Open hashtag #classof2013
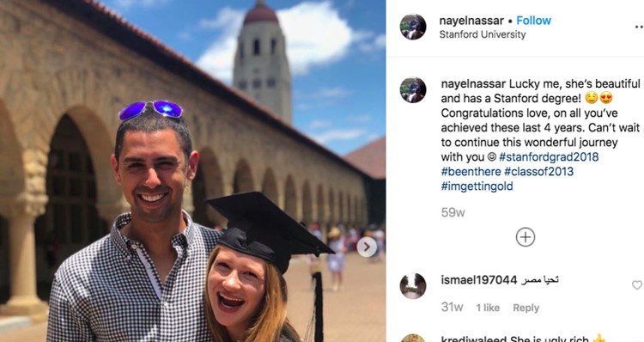 point(538,171)
